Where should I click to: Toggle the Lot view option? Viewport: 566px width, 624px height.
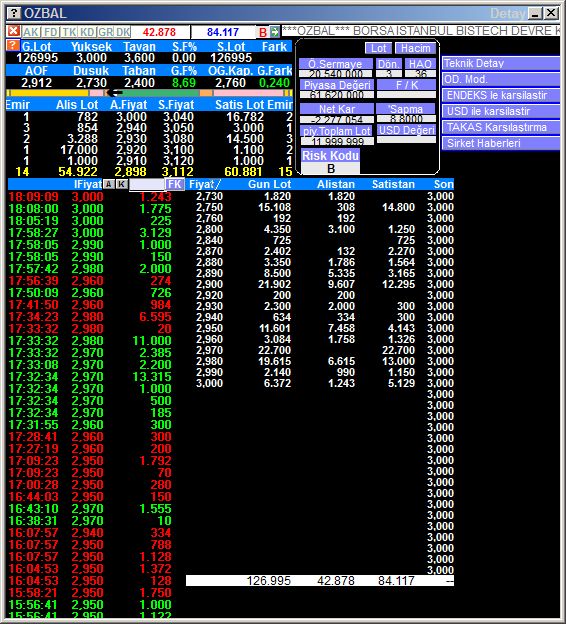point(379,49)
